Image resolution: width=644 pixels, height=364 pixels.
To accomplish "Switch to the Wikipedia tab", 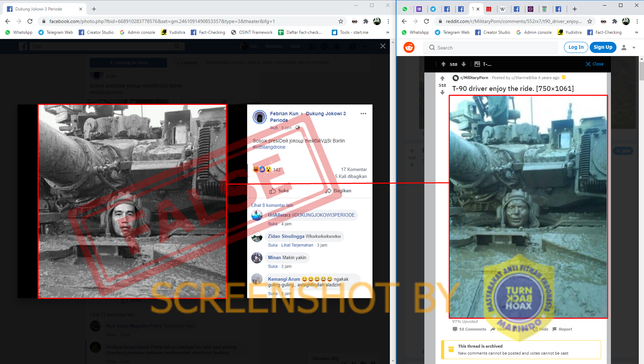I will (503, 9).
